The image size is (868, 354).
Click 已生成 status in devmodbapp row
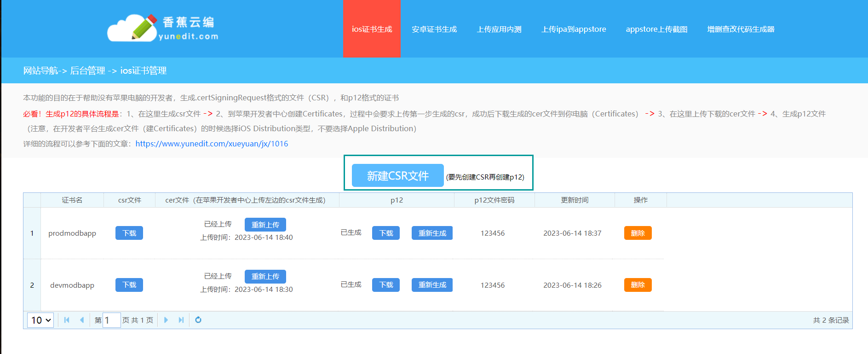pos(351,284)
